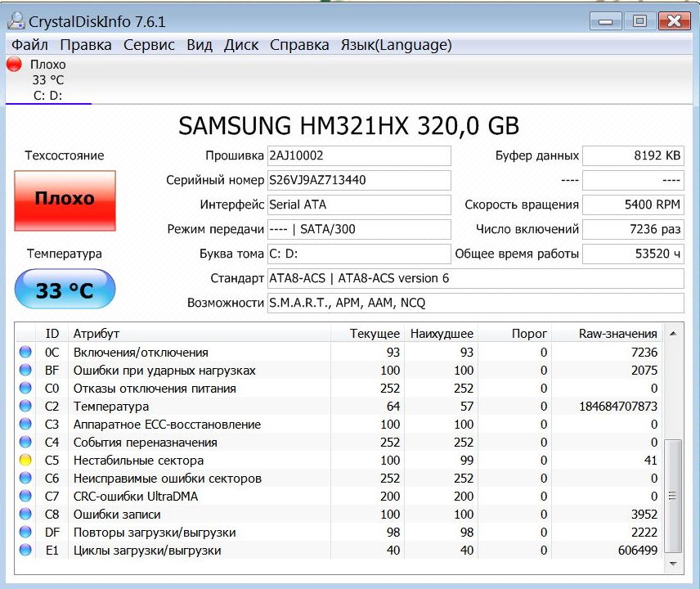Click the Буфер данных value 8192 KB

(x=633, y=156)
